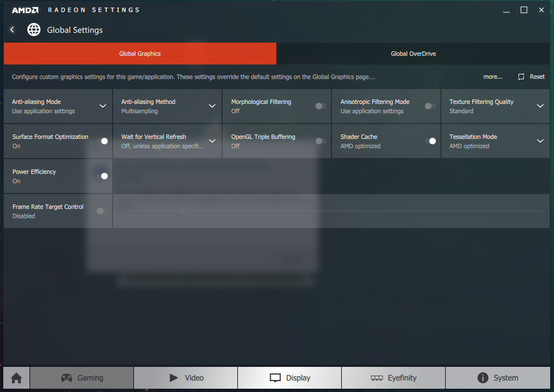Click the OpenGL Triple Buffering label
The width and height of the screenshot is (554, 392).
263,137
